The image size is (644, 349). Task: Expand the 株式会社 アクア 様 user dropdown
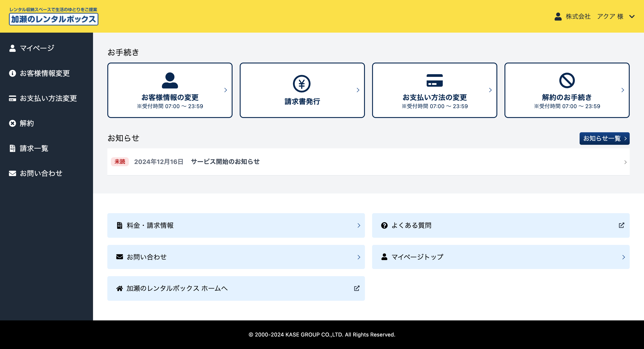632,17
